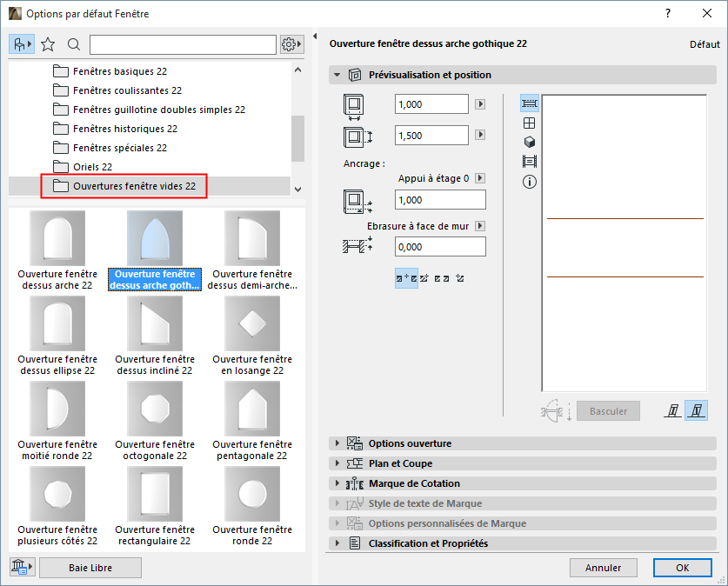Switch preview to 3D view
The width and height of the screenshot is (728, 586).
pyautogui.click(x=530, y=142)
